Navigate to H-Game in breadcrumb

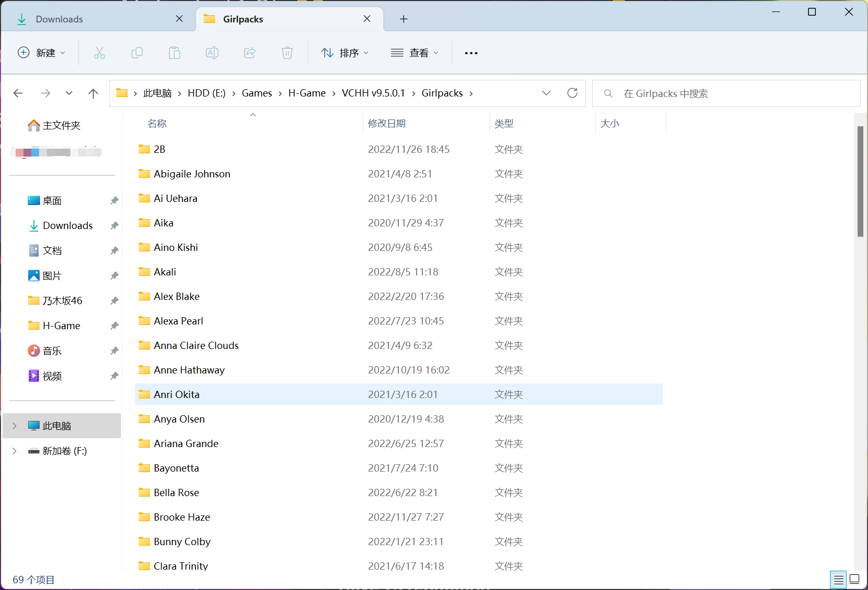pos(307,93)
